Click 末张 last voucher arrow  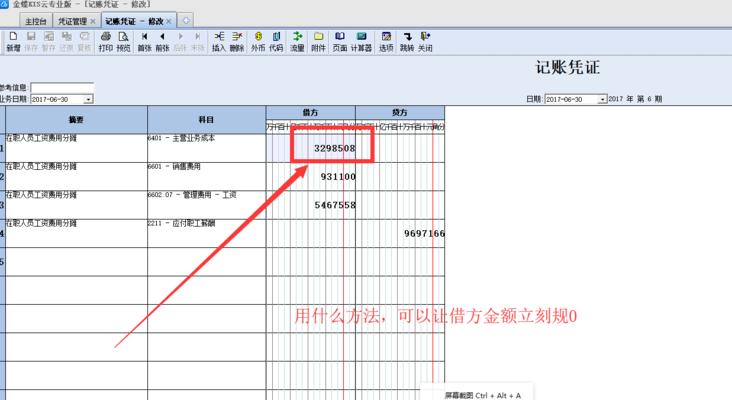(198, 42)
